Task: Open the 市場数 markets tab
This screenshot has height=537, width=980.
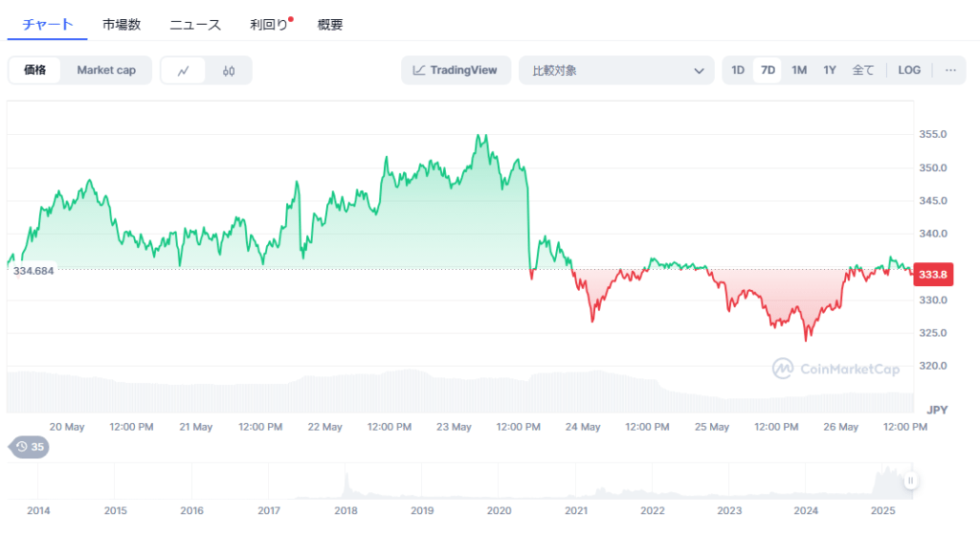Action: point(122,25)
